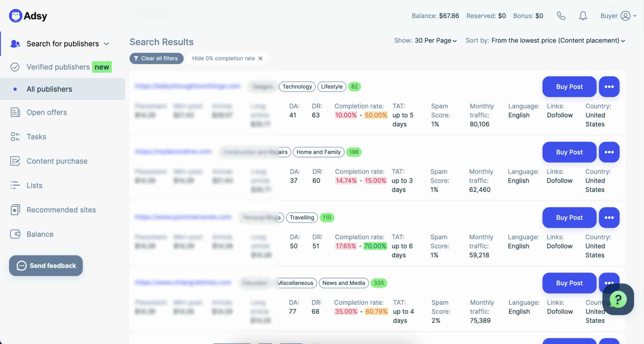
Task: Click the Open offers sidebar icon
Action: click(15, 112)
